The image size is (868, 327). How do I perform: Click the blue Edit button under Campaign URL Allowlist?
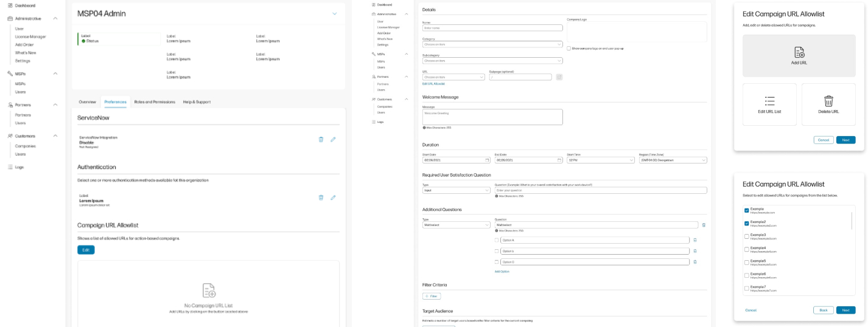pyautogui.click(x=86, y=250)
